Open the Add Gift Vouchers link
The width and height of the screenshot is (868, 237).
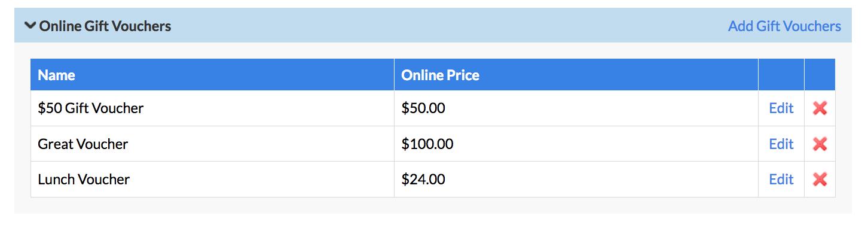click(x=784, y=26)
